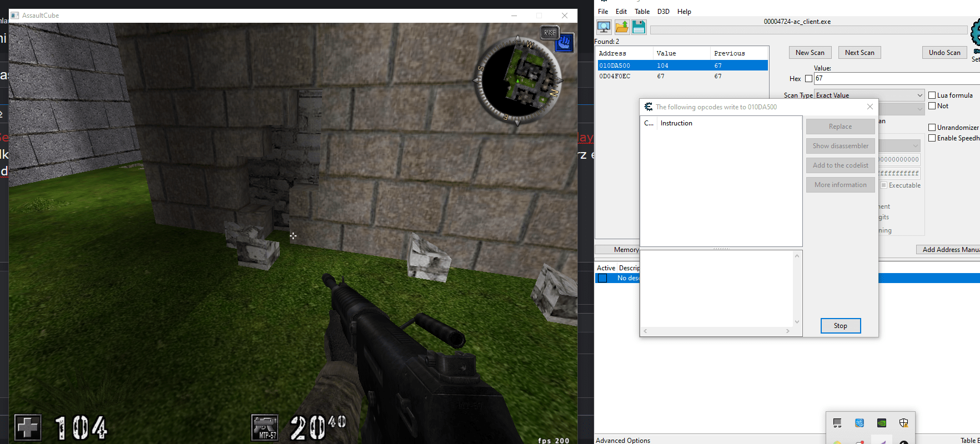This screenshot has width=980, height=444.
Task: Click the Instruction column header in dialog
Action: coord(728,123)
